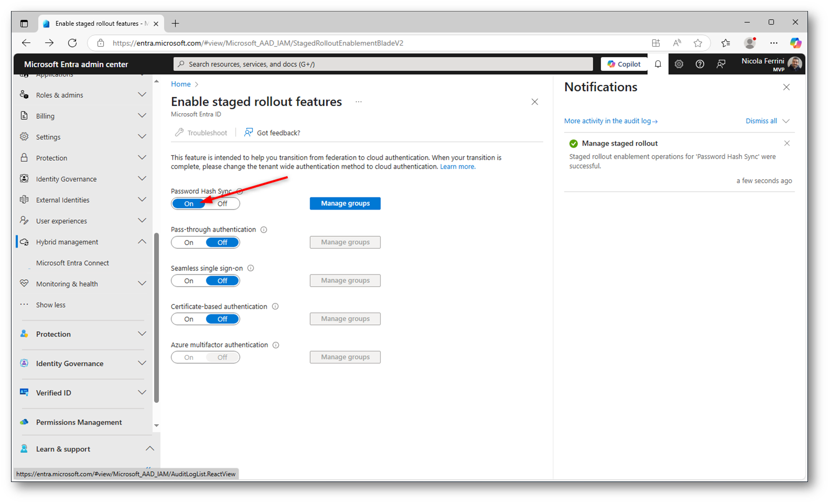Close the Notifications panel
This screenshot has width=830, height=504.
tap(786, 87)
